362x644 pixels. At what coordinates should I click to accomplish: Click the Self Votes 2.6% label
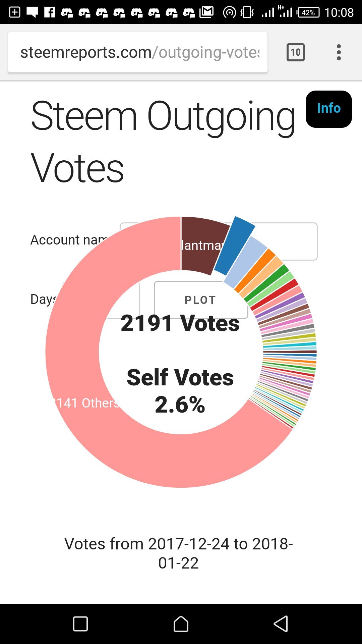tap(180, 391)
